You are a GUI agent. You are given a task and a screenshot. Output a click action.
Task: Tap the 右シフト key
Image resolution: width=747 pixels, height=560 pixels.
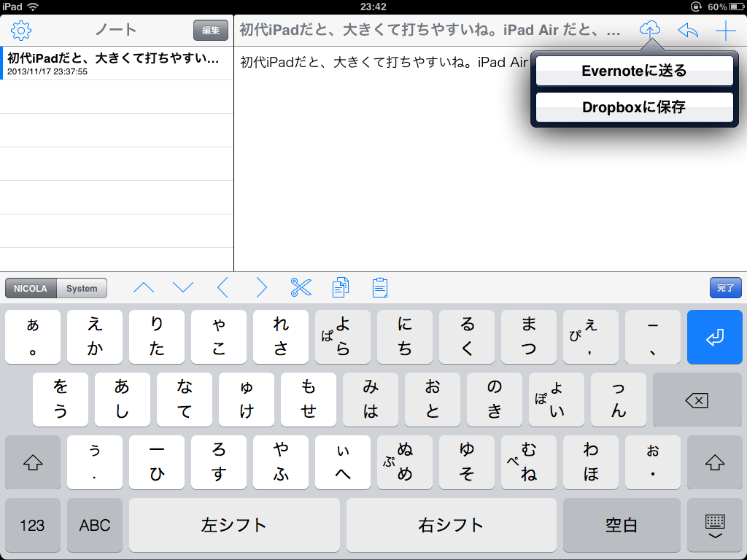[452, 525]
